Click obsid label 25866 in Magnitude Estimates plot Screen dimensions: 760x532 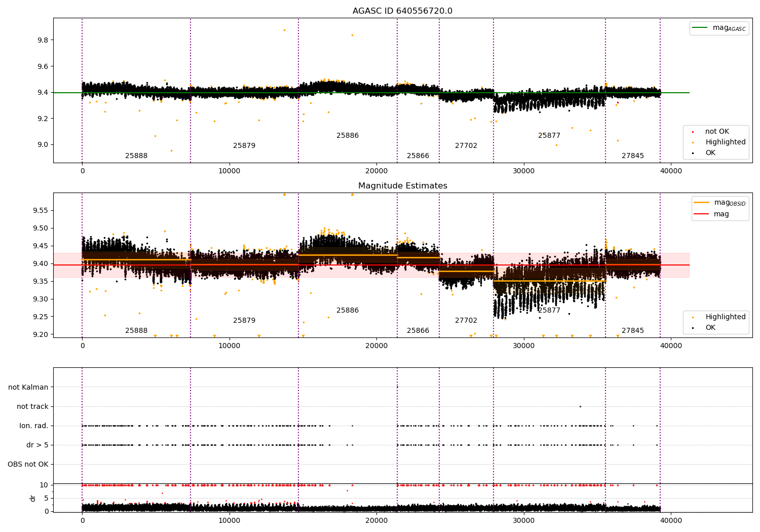pos(418,331)
